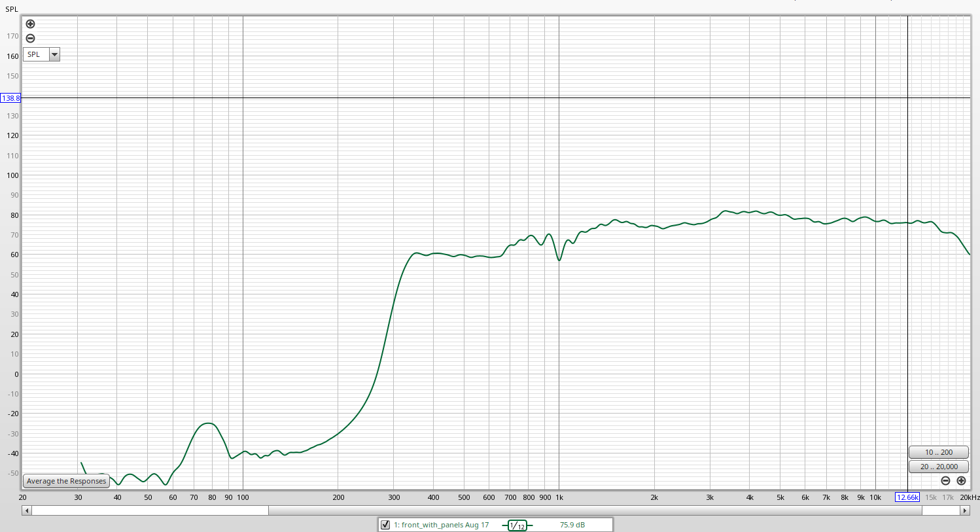Click the scrollbar right arrow
Screen dimensions: 980x532
coord(965,510)
